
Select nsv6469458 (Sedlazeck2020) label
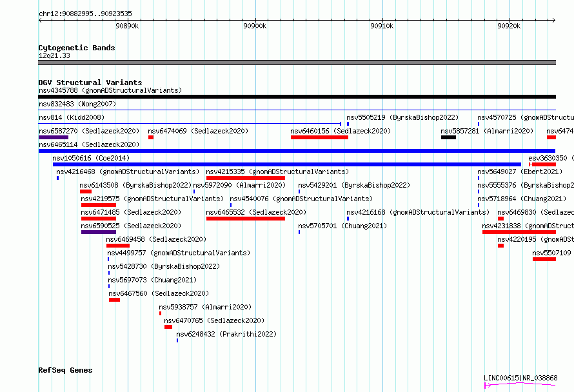156,239
